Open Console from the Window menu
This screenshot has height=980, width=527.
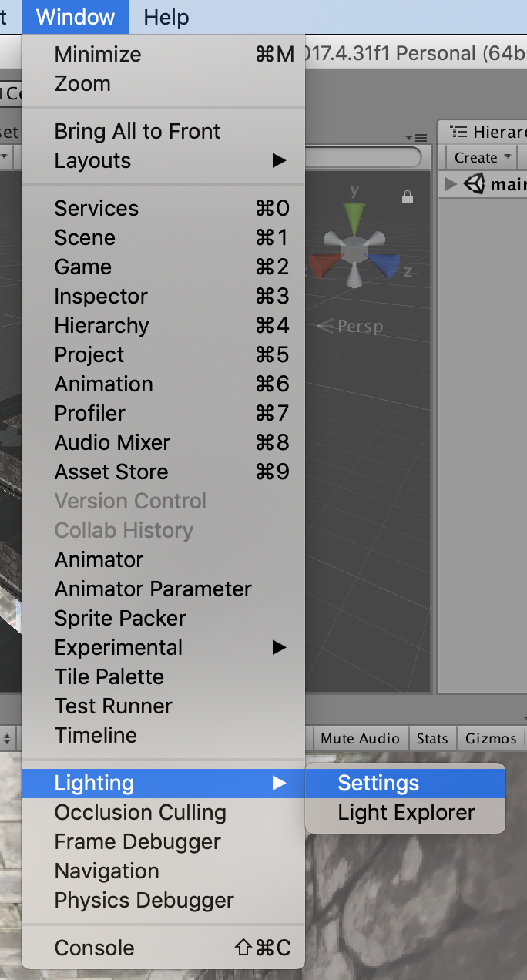tap(95, 948)
